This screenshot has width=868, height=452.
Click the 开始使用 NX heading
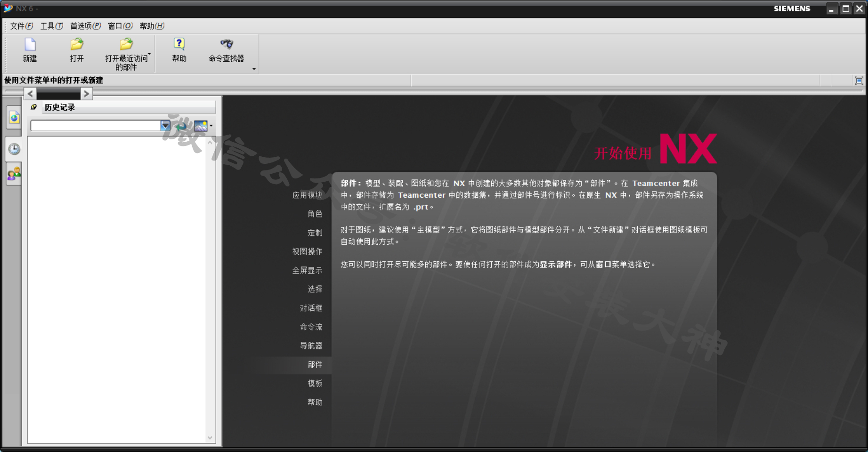[x=655, y=149]
